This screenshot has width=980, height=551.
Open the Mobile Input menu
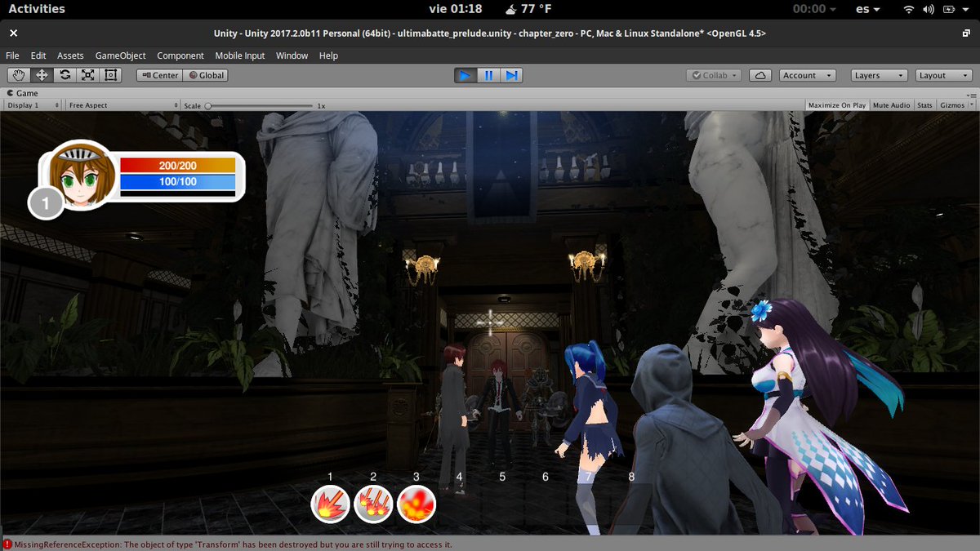pos(240,56)
